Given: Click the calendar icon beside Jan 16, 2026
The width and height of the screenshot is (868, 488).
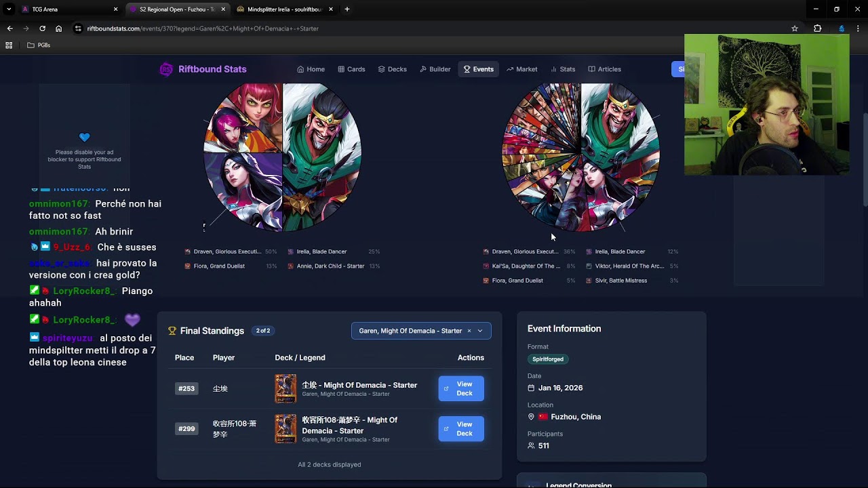Looking at the screenshot, I should click(x=531, y=388).
